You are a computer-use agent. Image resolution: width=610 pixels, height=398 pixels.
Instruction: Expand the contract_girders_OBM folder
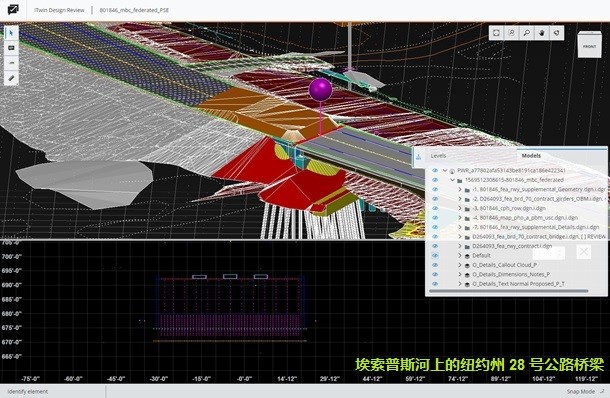(460, 199)
